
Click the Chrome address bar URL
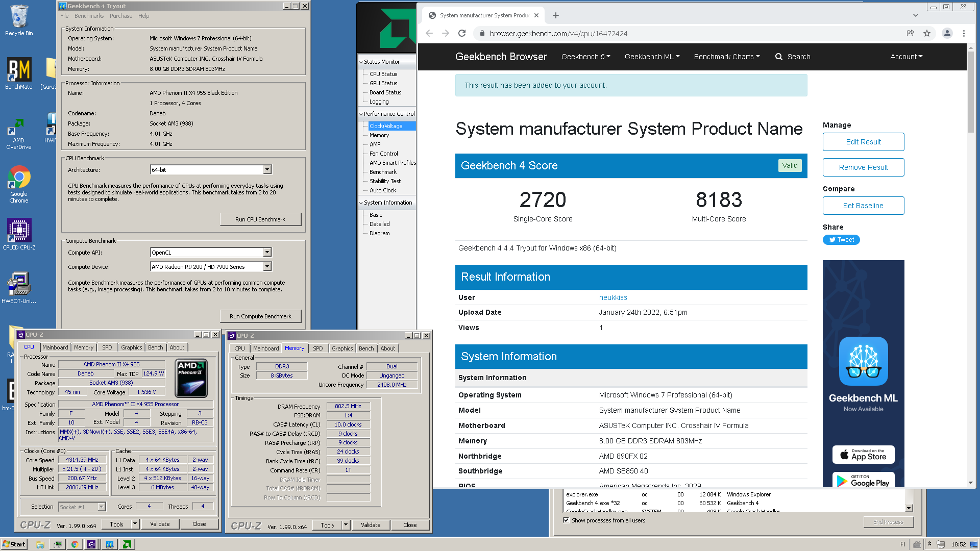click(558, 34)
